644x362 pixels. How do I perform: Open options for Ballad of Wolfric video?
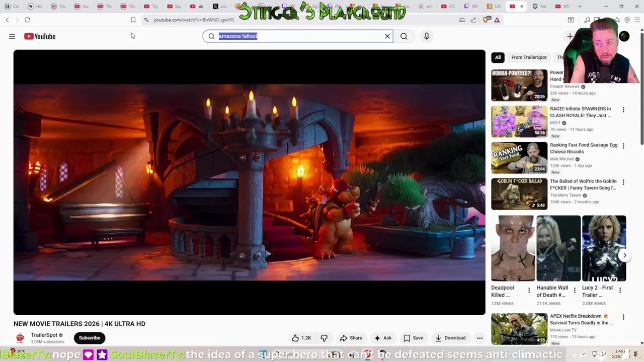623,182
